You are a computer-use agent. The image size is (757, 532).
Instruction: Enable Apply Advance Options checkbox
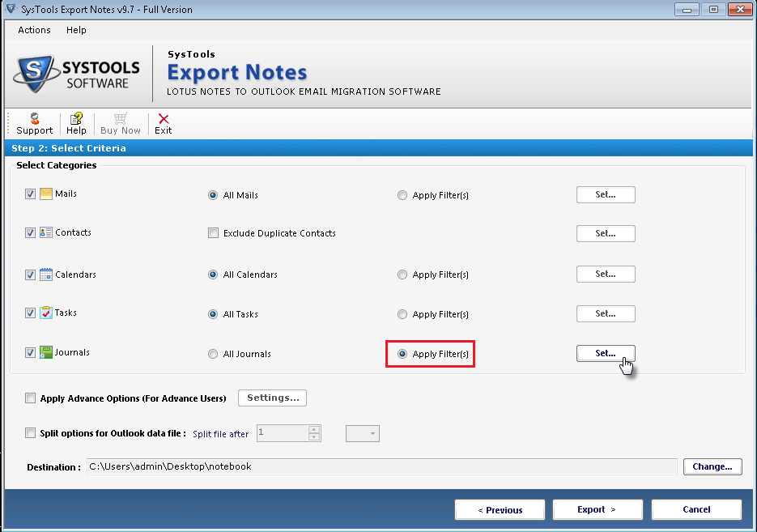tap(30, 398)
